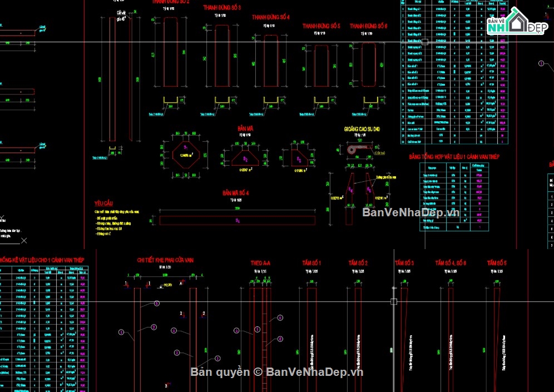Viewport: 554px width, 392px height.
Task: Select the TẤM SỐ 1 title
Action: tap(311, 263)
